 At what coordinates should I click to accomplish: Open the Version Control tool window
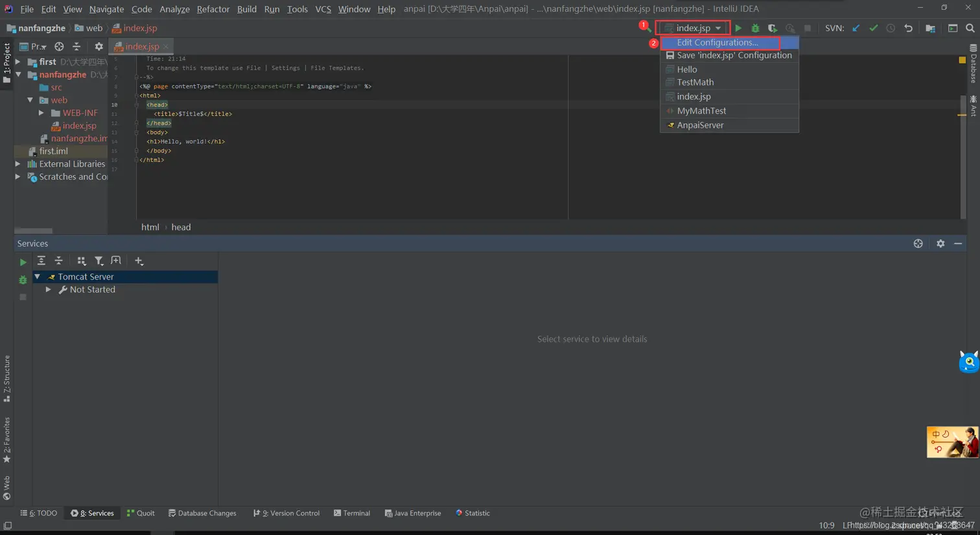click(x=286, y=513)
